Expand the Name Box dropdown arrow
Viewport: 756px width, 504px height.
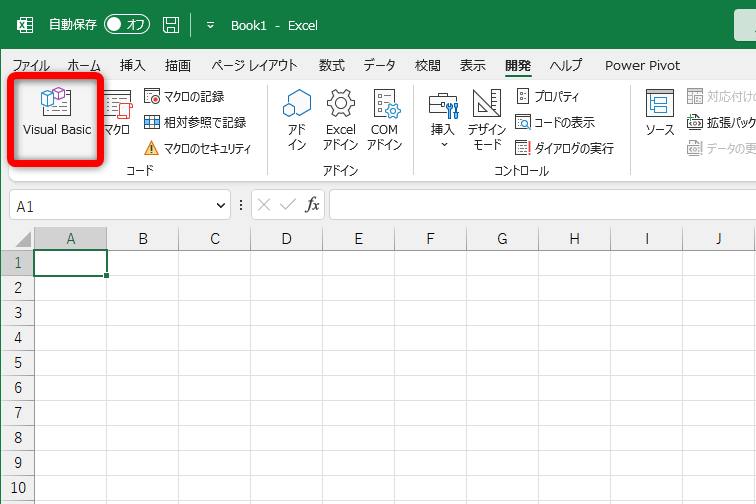pos(221,205)
